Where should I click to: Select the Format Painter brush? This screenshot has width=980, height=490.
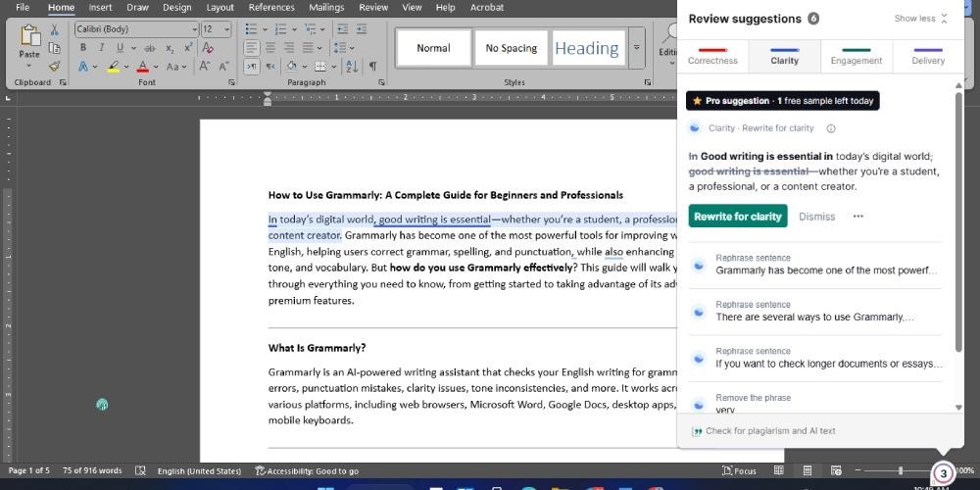[x=54, y=67]
